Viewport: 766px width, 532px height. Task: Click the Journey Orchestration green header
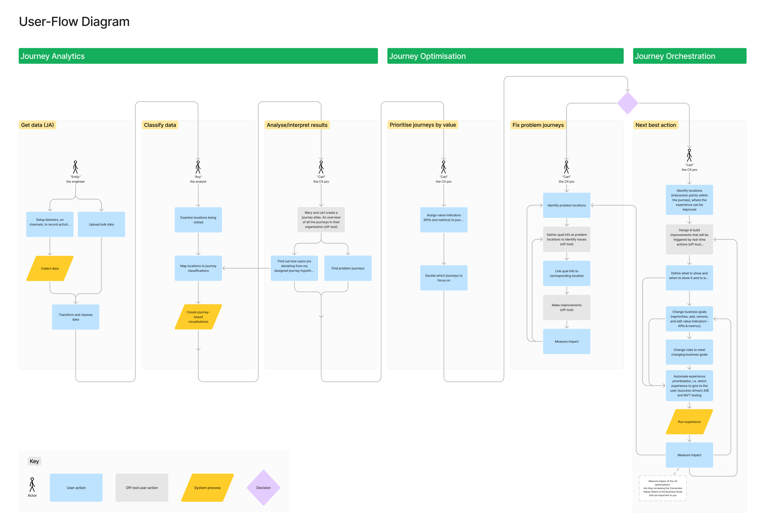689,56
